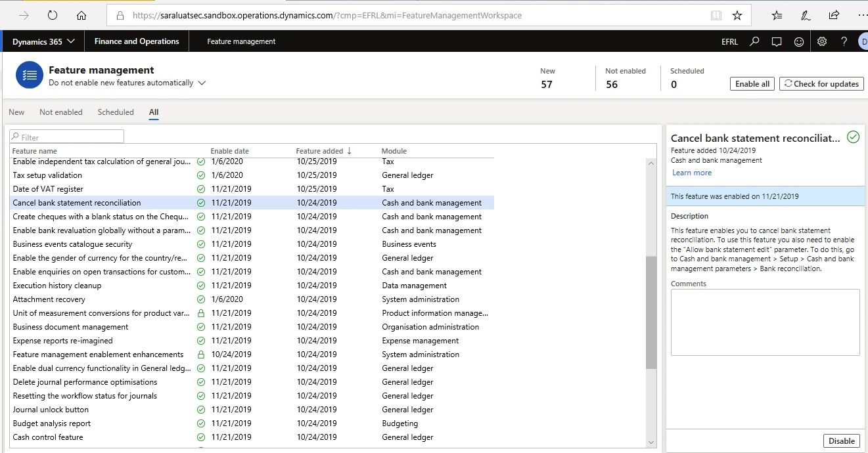The width and height of the screenshot is (868, 453).
Task: Select the Expense reports re-imagined row
Action: pos(253,341)
